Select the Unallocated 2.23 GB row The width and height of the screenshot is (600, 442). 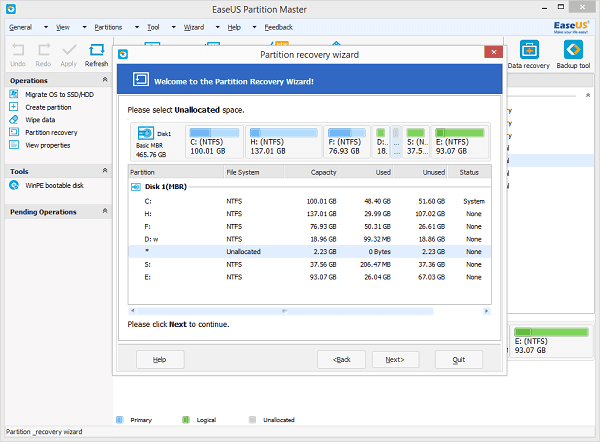coord(310,251)
